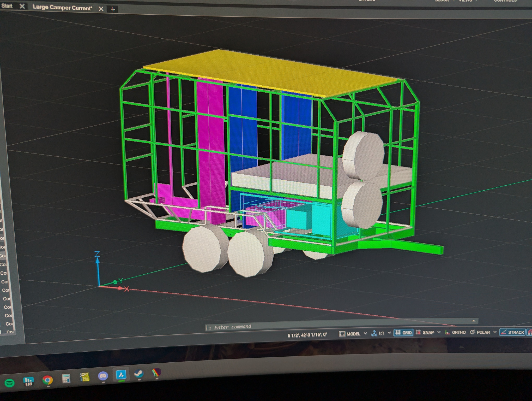Enable ORTHO mode
532x401 pixels.
(x=455, y=332)
